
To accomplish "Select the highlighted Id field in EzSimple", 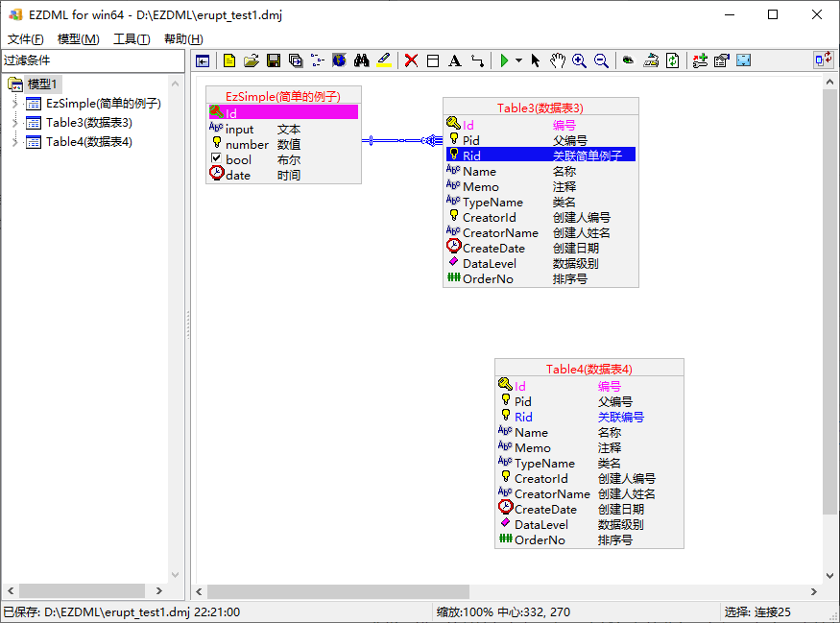I will [x=283, y=112].
